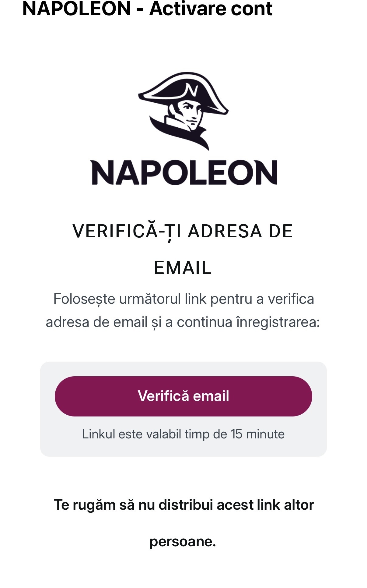This screenshot has height=588, width=367.
Task: Click the word "verifica" in the instructions
Action: (291, 299)
